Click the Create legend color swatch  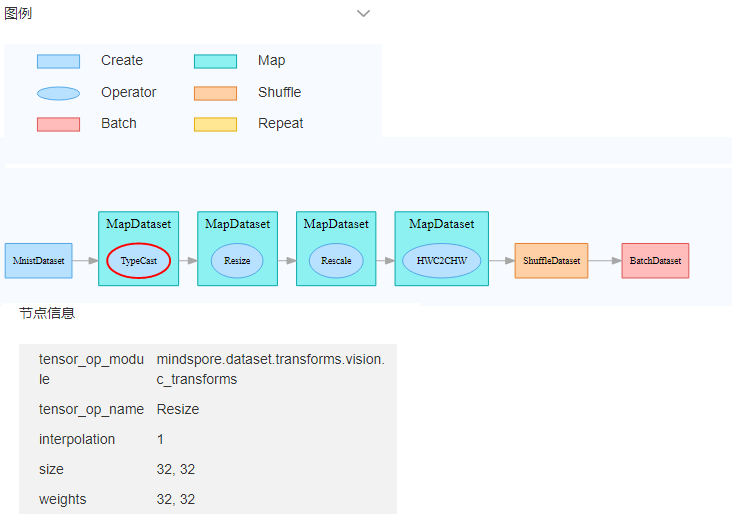(x=58, y=61)
